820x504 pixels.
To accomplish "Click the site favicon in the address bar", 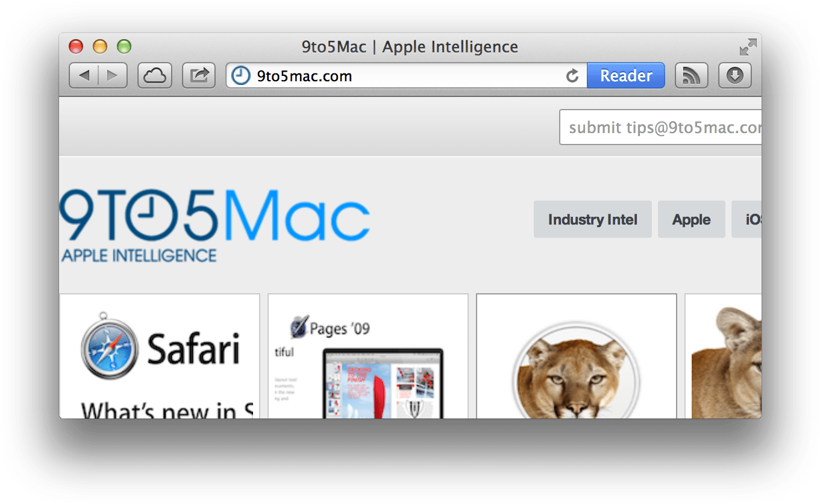I will pyautogui.click(x=240, y=76).
